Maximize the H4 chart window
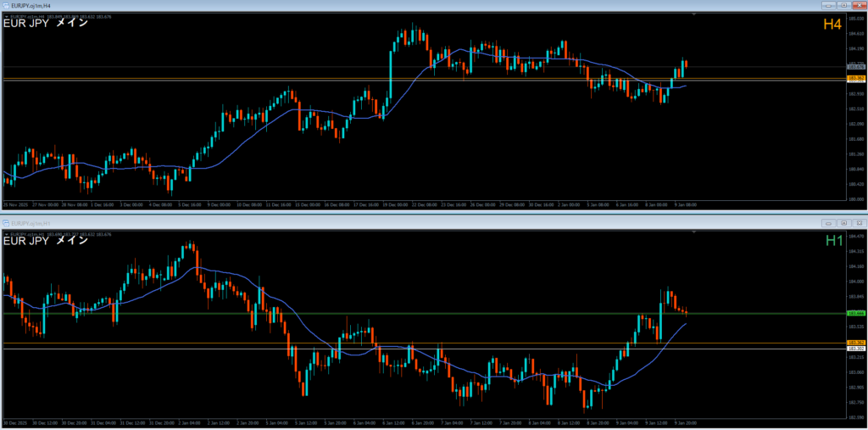 pos(843,5)
